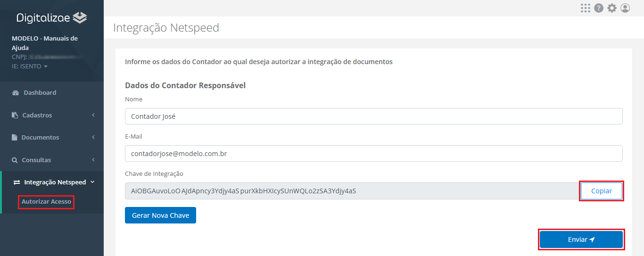Image resolution: width=644 pixels, height=256 pixels.
Task: Click the MODELO - Manuais de Ajuda company name
Action: (x=45, y=43)
